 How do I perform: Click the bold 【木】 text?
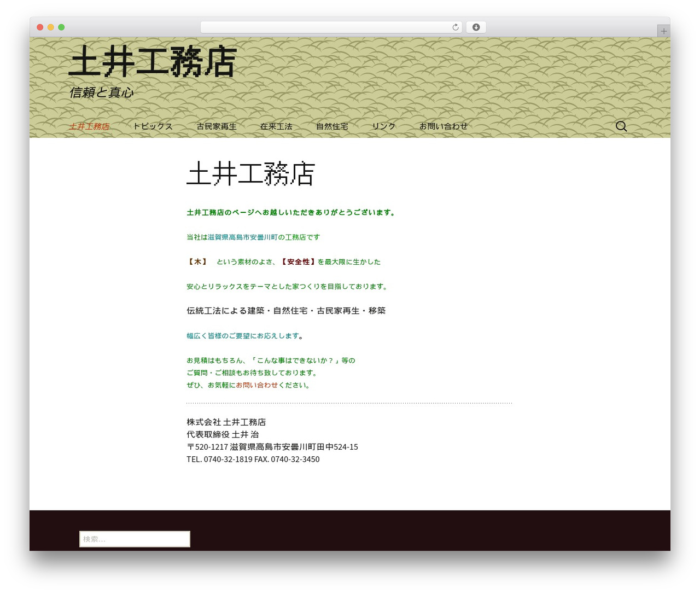click(197, 261)
